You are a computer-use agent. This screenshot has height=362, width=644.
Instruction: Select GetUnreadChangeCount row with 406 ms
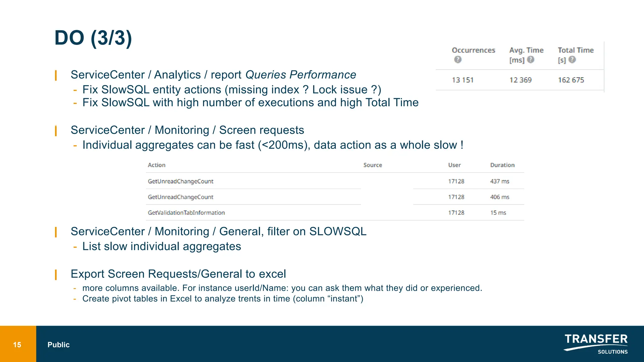click(x=335, y=197)
